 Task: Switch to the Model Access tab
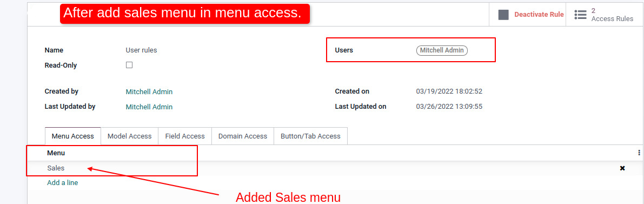[x=129, y=136]
